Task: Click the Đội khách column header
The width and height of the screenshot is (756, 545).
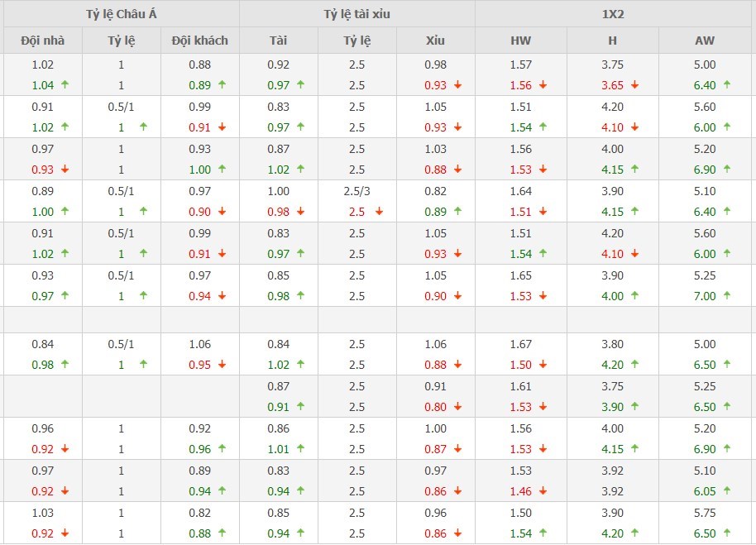Action: tap(199, 40)
